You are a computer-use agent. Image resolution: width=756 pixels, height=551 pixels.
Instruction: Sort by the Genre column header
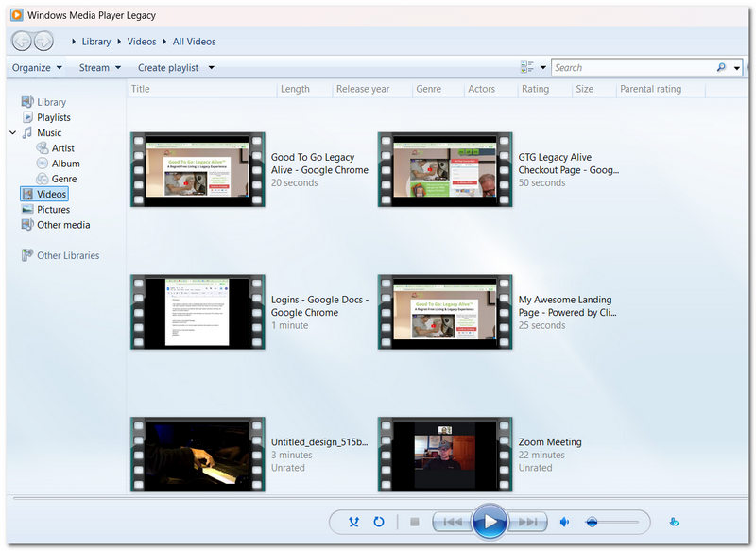click(438, 89)
